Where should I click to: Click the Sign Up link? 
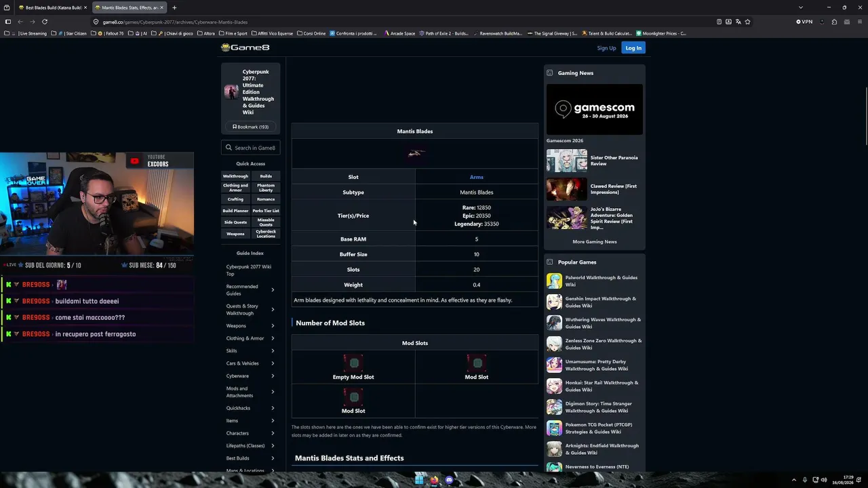click(x=606, y=48)
